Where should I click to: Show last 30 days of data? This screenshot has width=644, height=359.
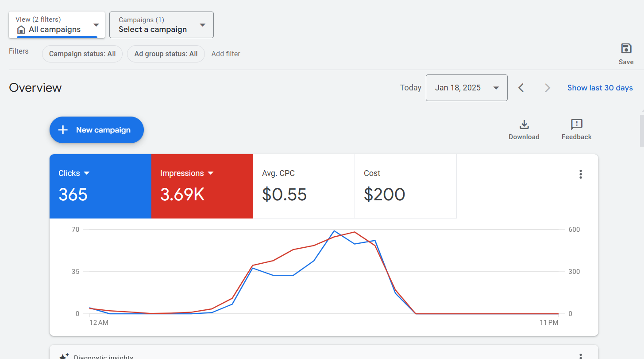click(x=600, y=88)
